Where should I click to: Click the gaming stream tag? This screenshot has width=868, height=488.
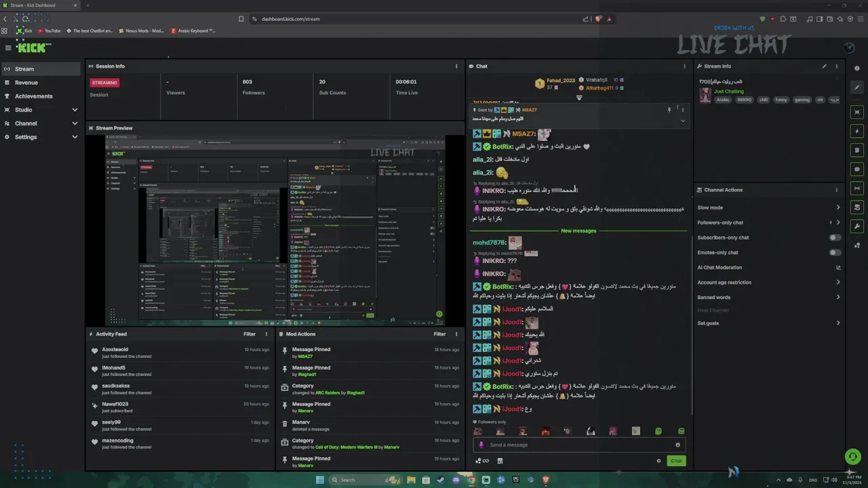coord(802,100)
